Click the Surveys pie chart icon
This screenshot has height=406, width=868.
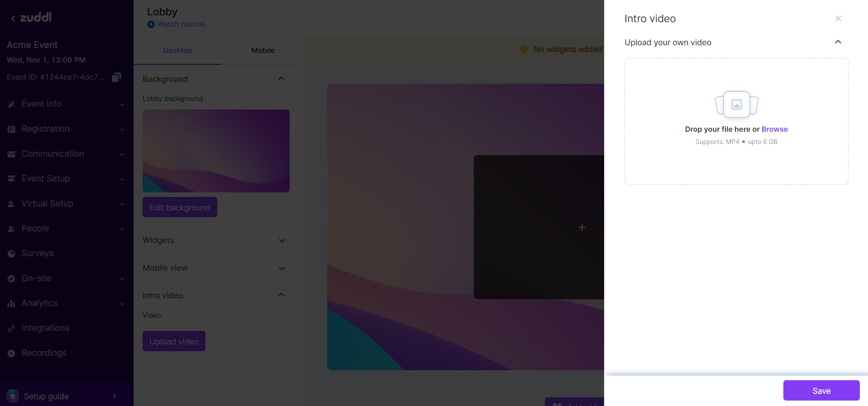[x=11, y=254]
